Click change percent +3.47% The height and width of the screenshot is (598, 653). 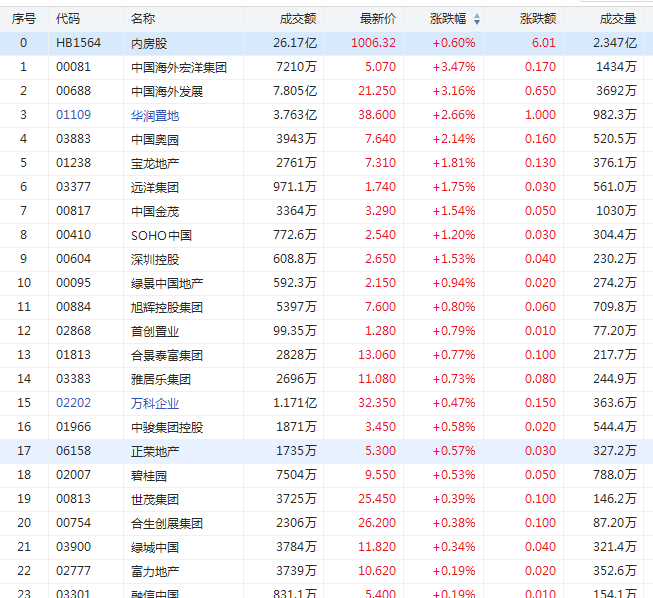click(454, 67)
